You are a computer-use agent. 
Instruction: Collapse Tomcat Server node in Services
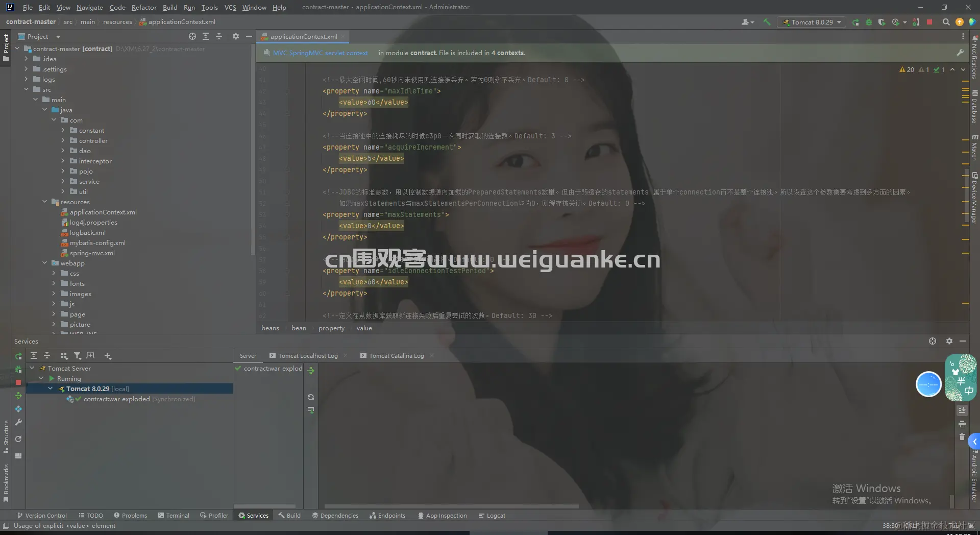pyautogui.click(x=32, y=368)
